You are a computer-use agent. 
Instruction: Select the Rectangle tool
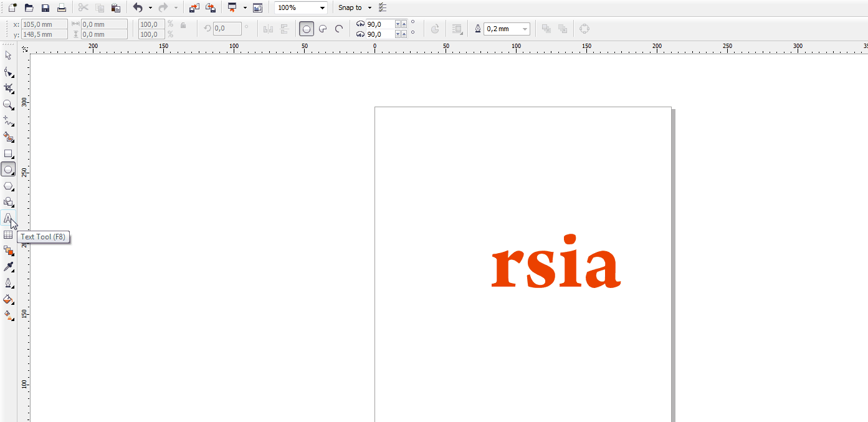coord(8,153)
